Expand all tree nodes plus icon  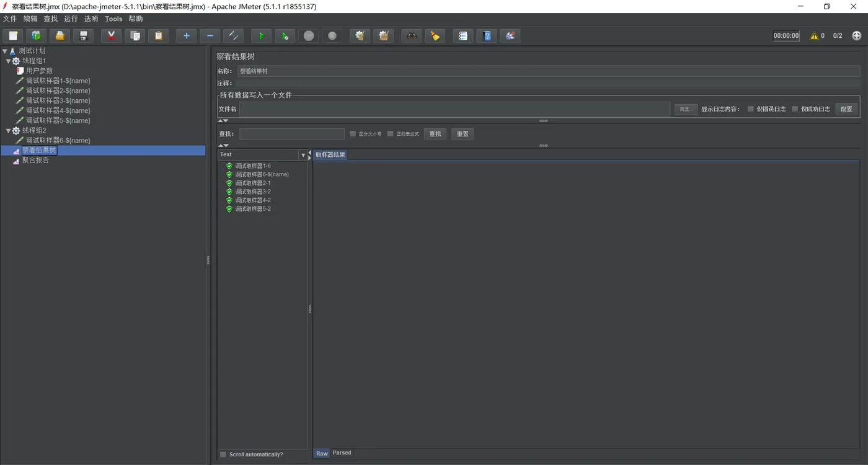coord(186,36)
